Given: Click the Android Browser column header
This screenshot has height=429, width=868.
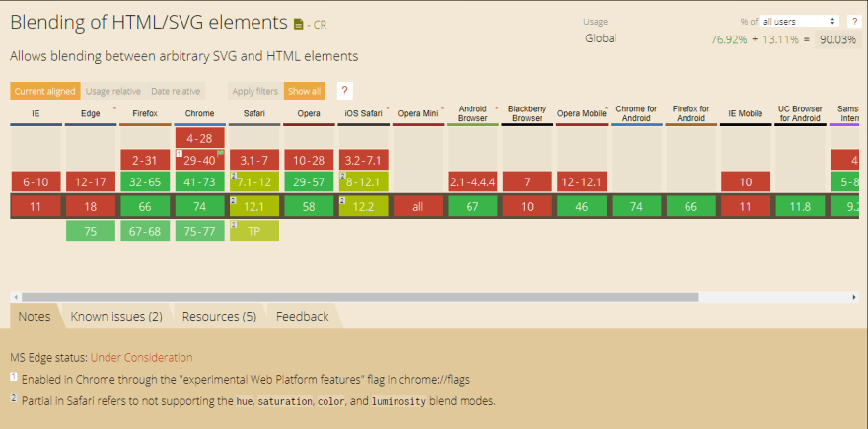Looking at the screenshot, I should click(472, 113).
